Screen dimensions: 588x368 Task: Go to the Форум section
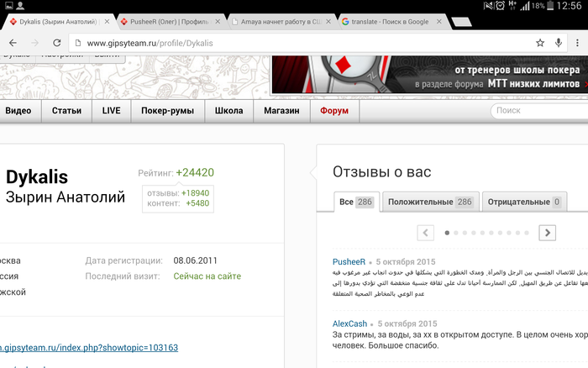pos(334,111)
